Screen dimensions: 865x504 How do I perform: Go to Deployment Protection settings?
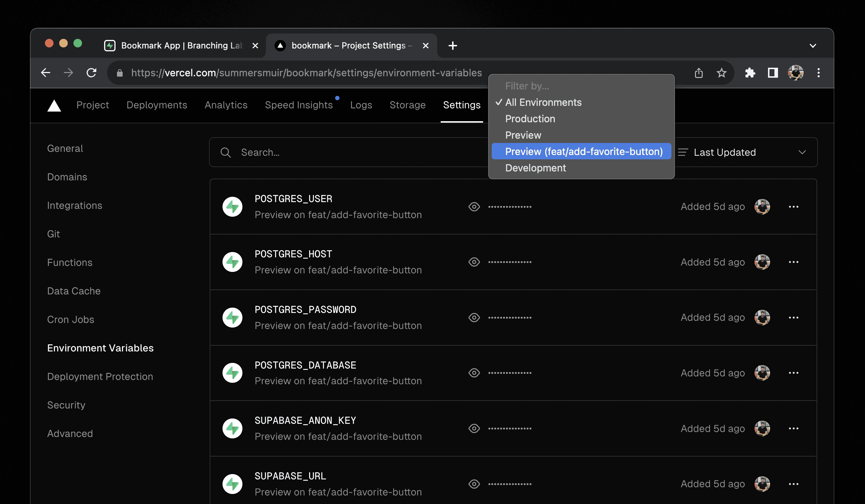tap(100, 376)
